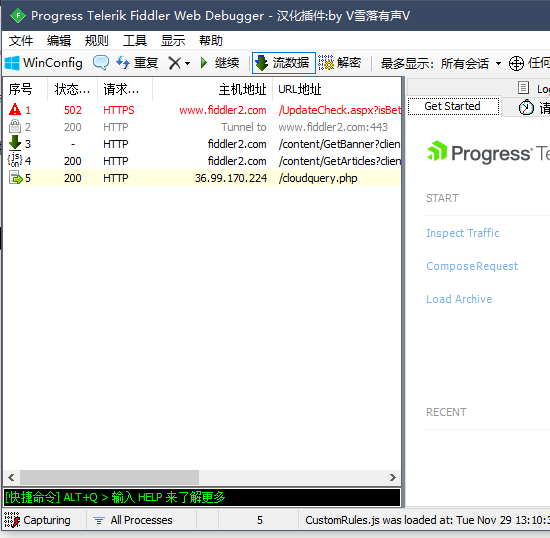Screen dimensions: 550x538
Task: Open the Inspect Traffic link
Action: click(x=462, y=233)
